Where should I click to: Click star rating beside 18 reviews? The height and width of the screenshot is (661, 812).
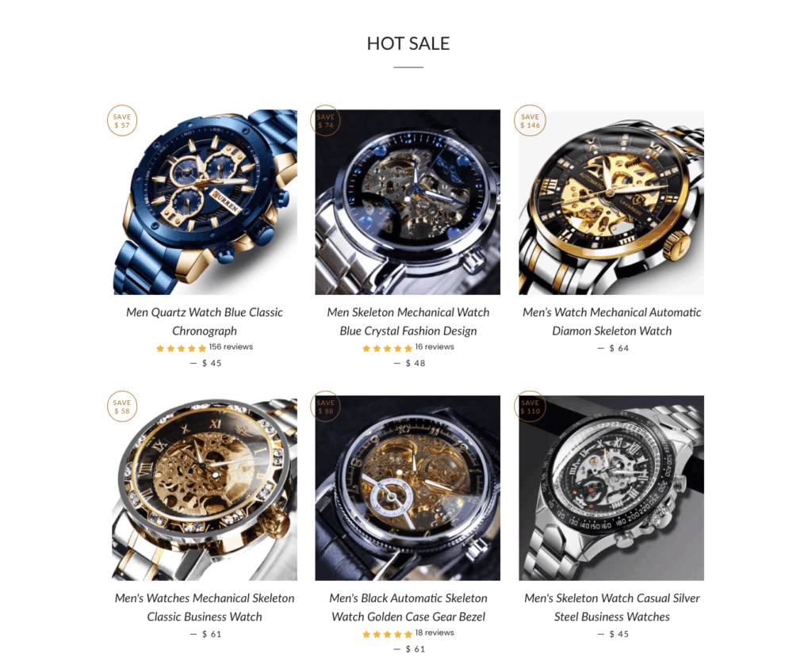click(x=387, y=633)
